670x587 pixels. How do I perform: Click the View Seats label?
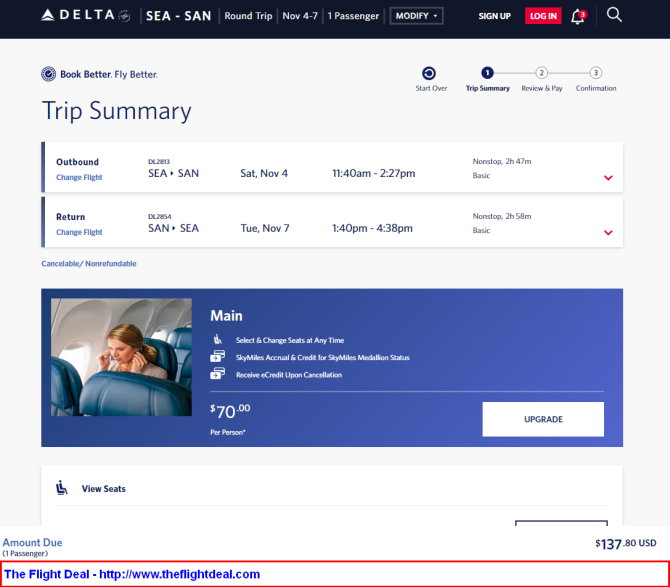(x=104, y=489)
